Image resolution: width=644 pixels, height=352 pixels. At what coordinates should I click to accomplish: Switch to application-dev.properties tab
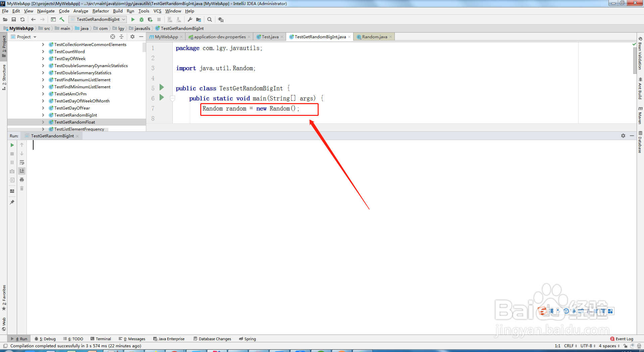click(x=219, y=37)
